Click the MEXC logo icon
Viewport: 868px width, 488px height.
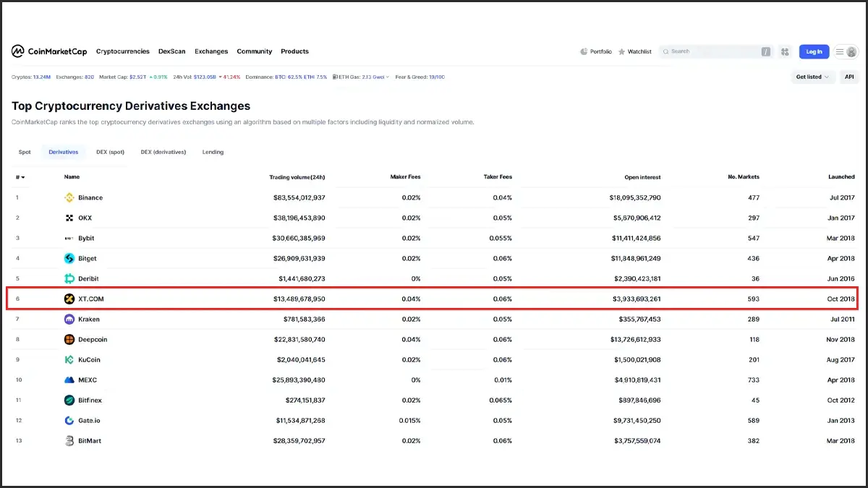(x=69, y=380)
